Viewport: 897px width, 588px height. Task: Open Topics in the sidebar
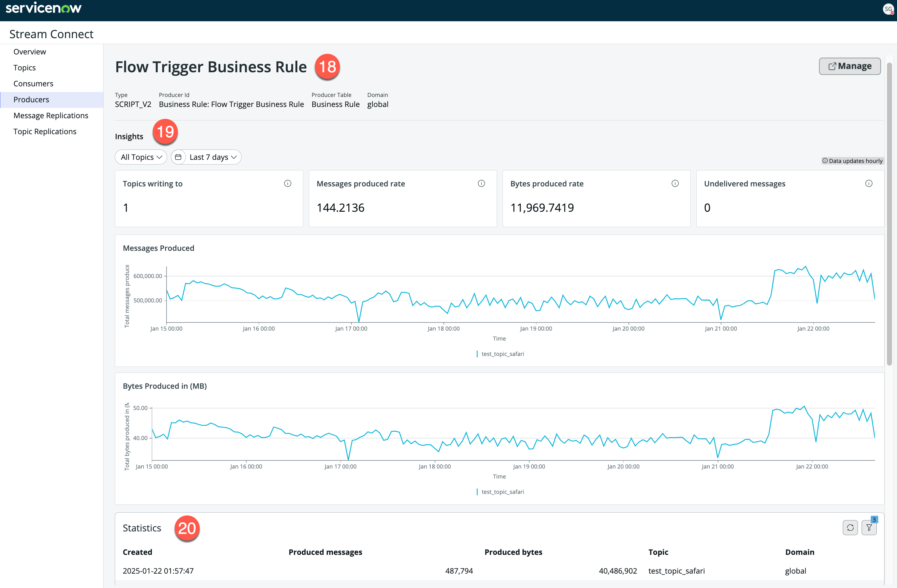pos(24,68)
